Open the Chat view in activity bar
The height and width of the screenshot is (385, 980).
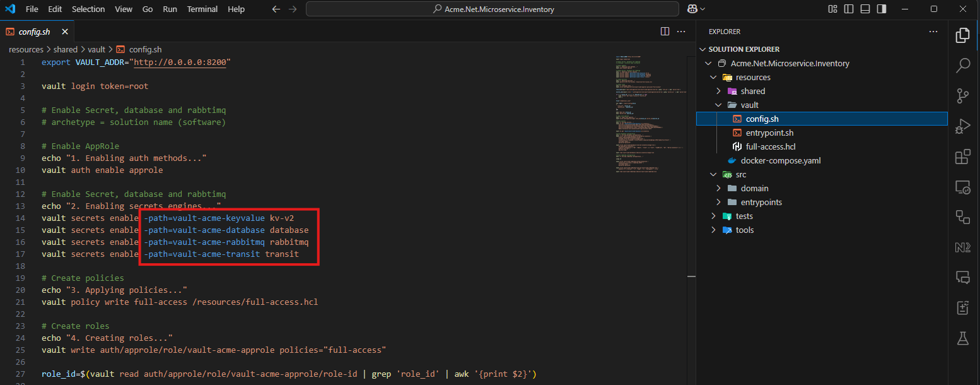tap(962, 277)
